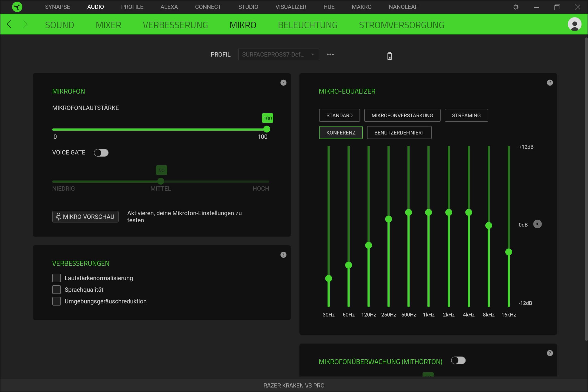Switch to the Beleuchtung tab
Viewport: 588px width, 392px height.
307,25
